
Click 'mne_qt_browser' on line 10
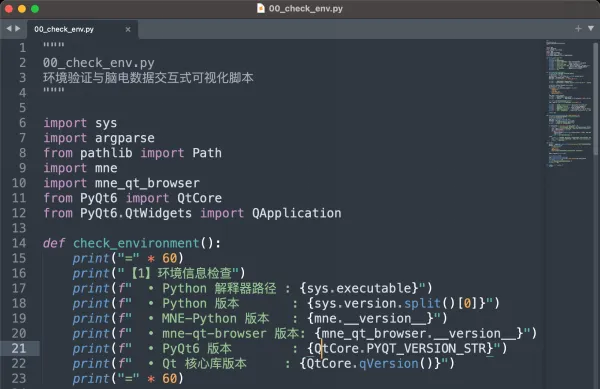147,183
